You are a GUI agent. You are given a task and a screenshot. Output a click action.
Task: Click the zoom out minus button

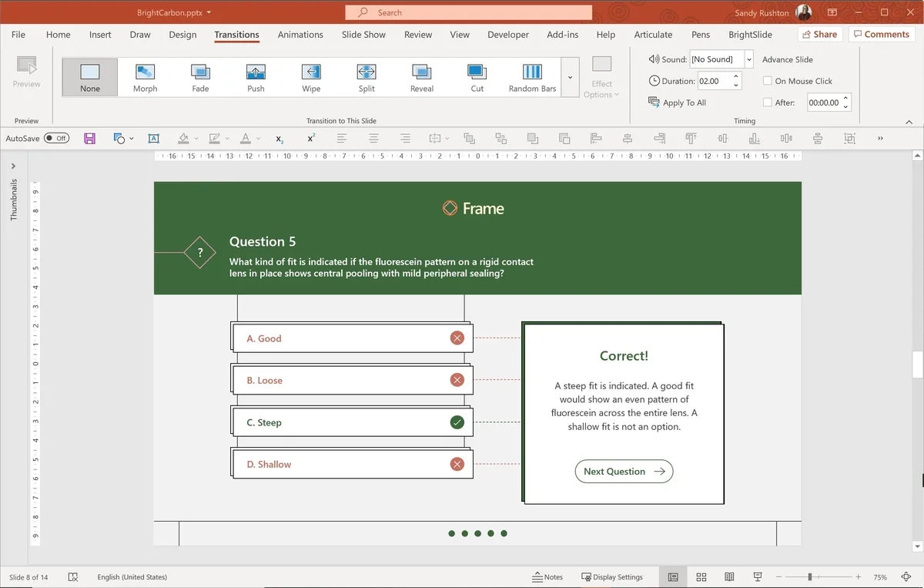779,576
